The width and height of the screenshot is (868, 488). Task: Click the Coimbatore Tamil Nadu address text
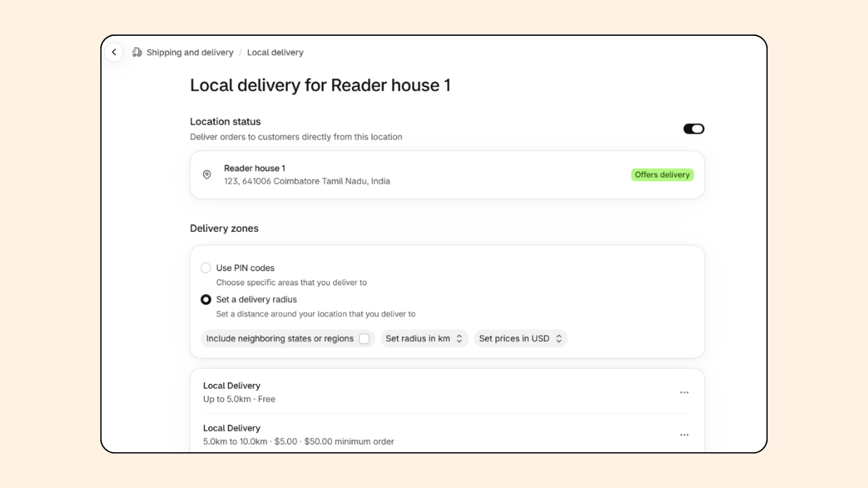(x=307, y=181)
